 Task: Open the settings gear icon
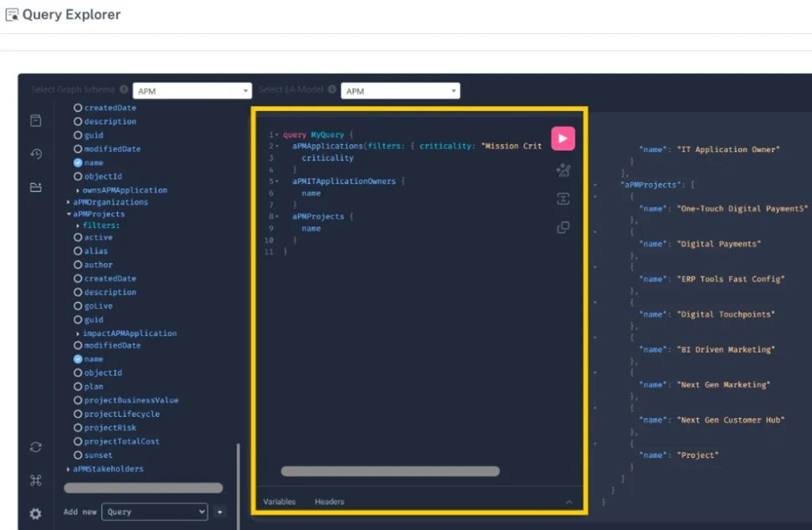click(x=35, y=513)
